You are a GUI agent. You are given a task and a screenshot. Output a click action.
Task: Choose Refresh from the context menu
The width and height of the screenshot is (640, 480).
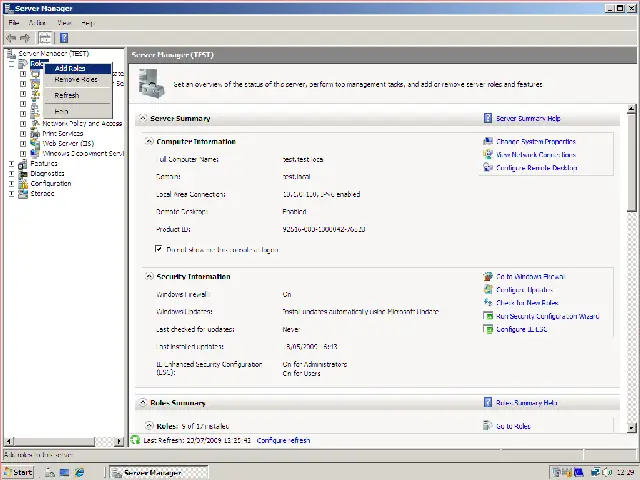pyautogui.click(x=78, y=95)
